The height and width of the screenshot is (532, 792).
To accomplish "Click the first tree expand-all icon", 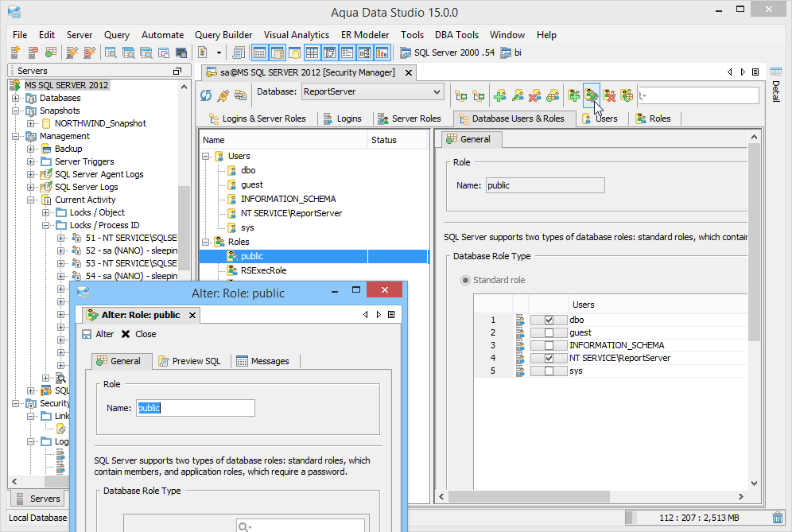I will coord(460,95).
